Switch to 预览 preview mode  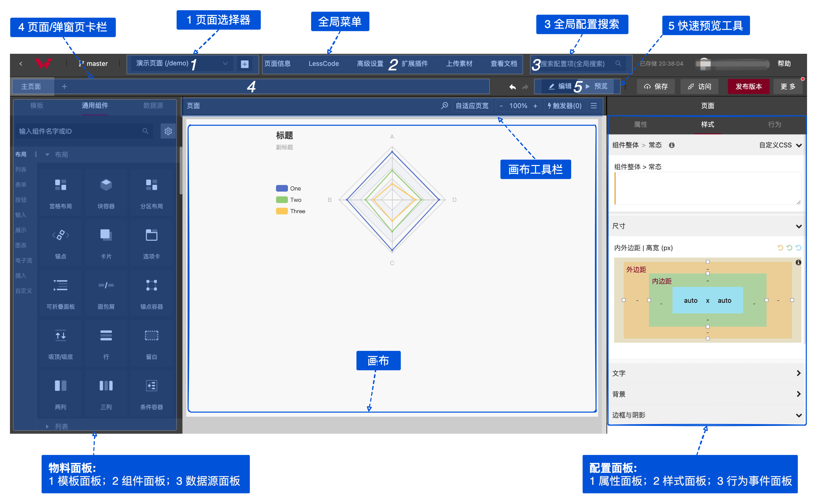point(597,86)
